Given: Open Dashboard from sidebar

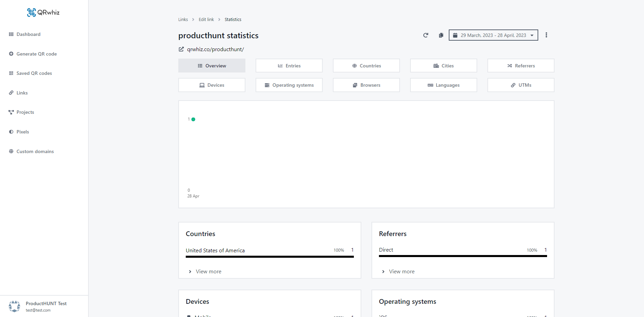Looking at the screenshot, I should coord(28,34).
